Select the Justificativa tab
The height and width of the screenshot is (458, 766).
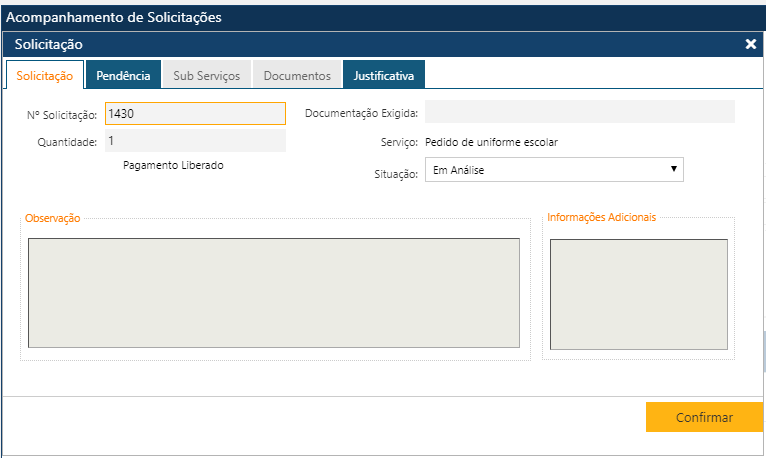384,75
